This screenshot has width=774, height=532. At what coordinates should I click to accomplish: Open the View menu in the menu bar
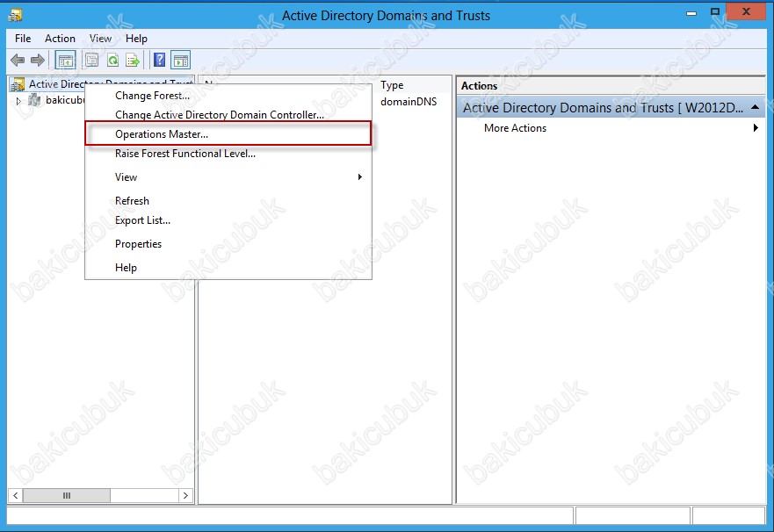101,39
